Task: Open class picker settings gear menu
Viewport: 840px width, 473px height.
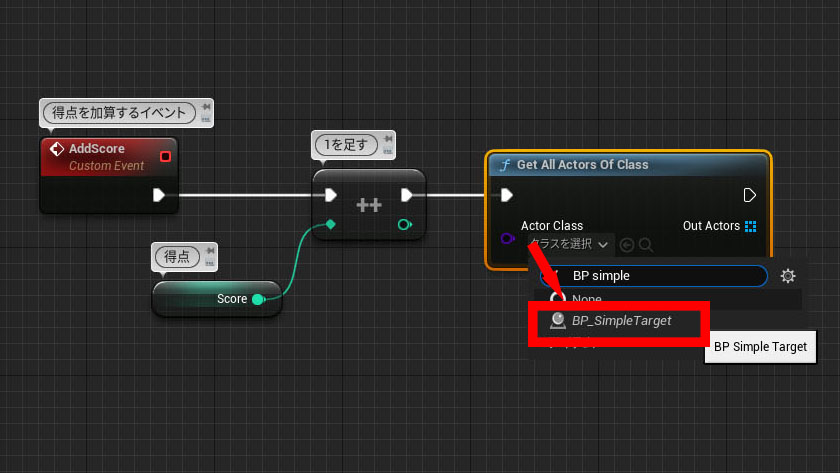Action: tap(788, 276)
